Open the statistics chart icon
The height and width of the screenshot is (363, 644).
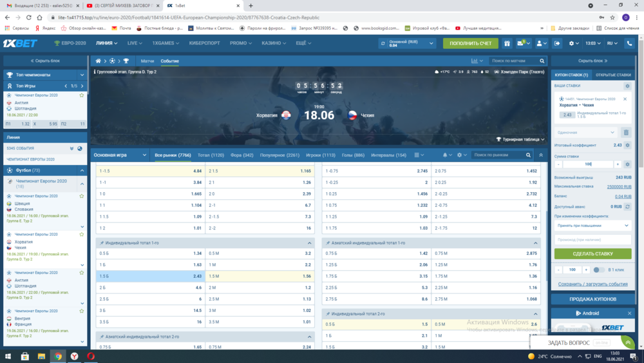475,61
